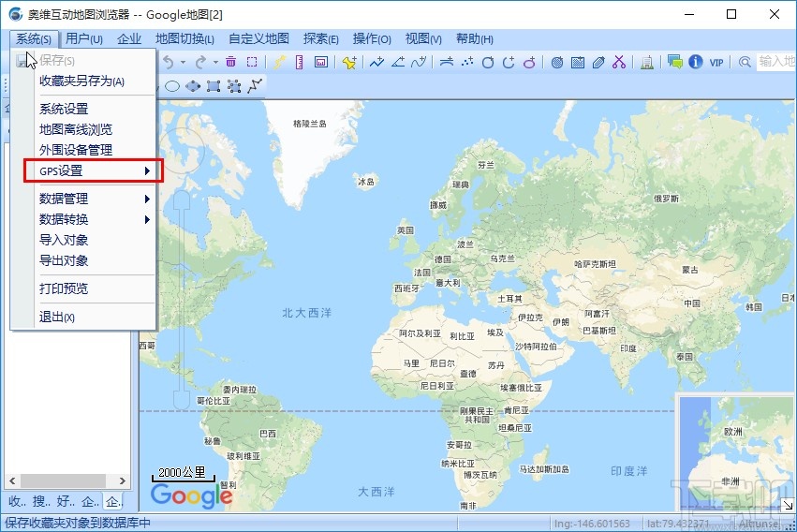
Task: Open the undo history dropdown arrow
Action: [183, 63]
